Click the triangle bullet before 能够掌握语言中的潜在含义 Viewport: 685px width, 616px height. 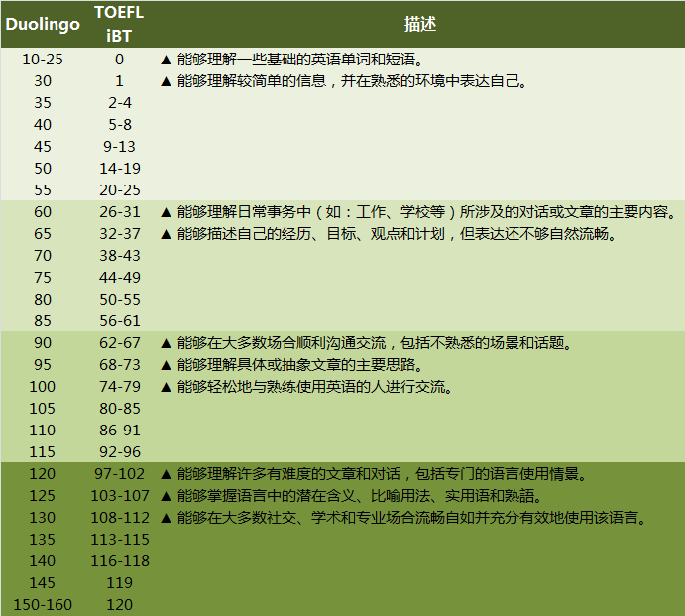pos(167,496)
